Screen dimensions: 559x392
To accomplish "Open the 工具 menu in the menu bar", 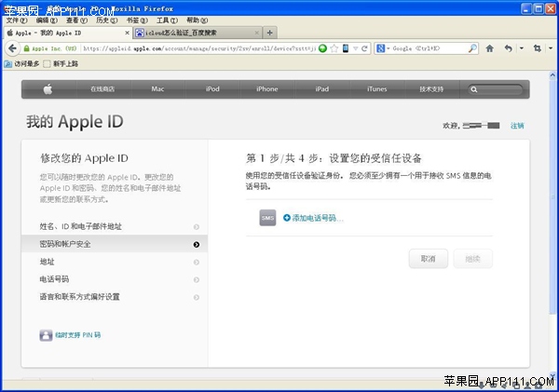I will coord(166,20).
